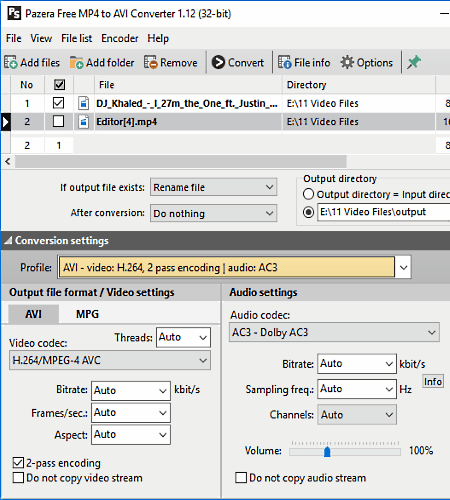Open the audio Bitrate dropdown
Screen dimensions: 450x500
357,364
